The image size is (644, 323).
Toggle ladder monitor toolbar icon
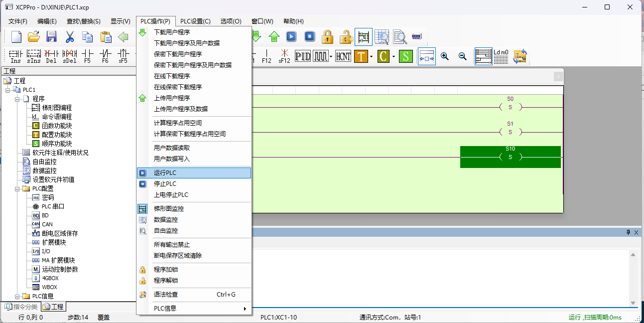(x=364, y=36)
